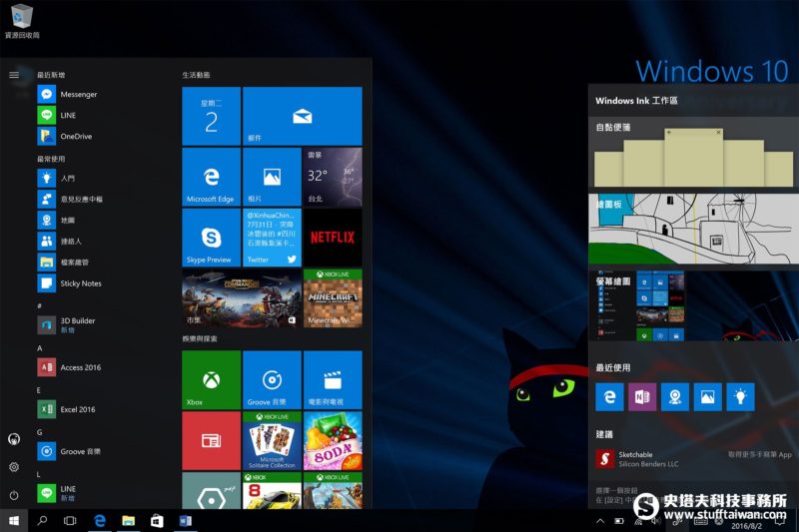Click the Power button in Start

point(14,495)
